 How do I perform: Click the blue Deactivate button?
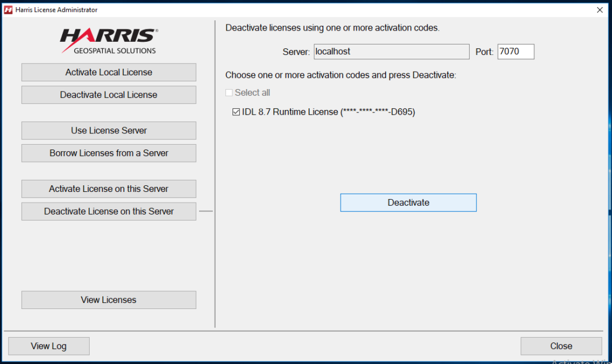(x=408, y=203)
